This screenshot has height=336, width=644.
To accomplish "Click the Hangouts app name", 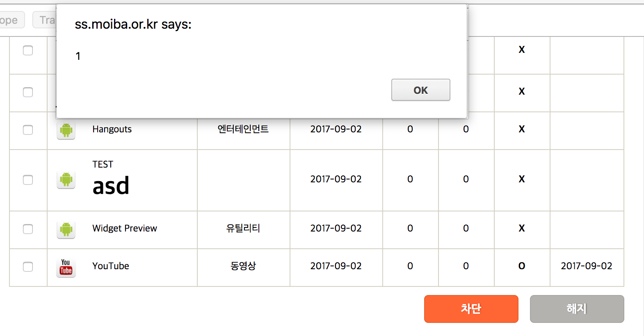I will coord(112,129).
